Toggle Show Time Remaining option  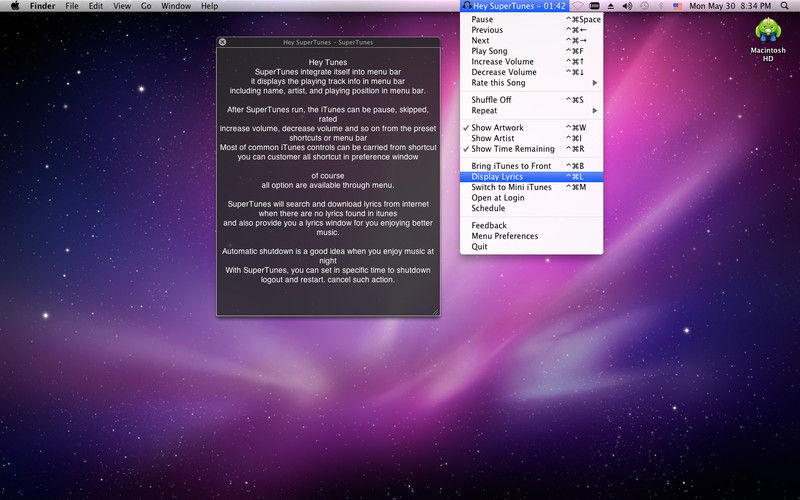(531, 149)
